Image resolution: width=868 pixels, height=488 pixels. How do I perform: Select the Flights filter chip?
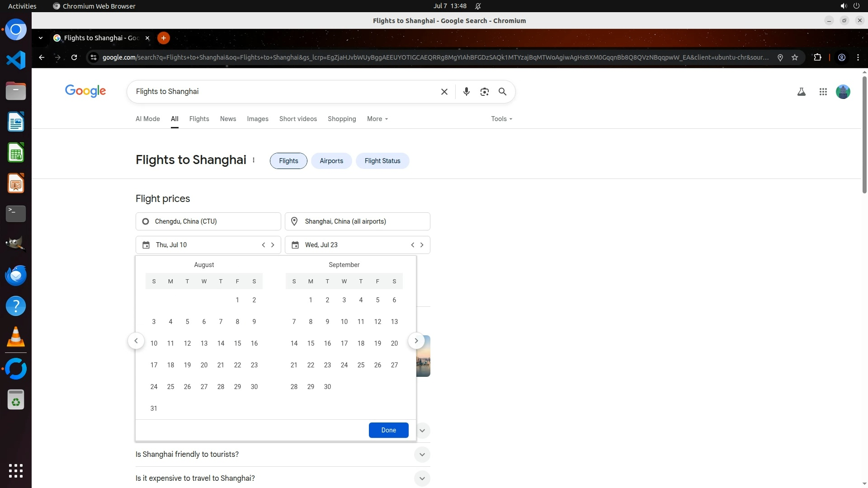[x=288, y=161]
